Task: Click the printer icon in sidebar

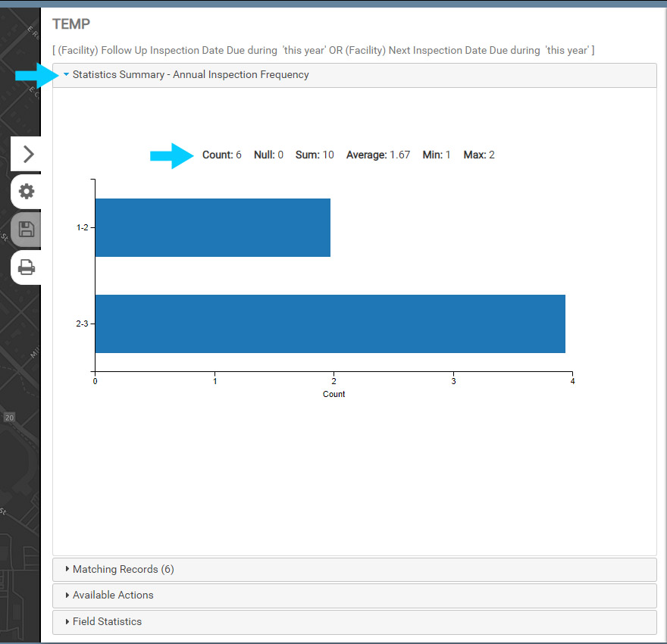Action: [x=27, y=267]
